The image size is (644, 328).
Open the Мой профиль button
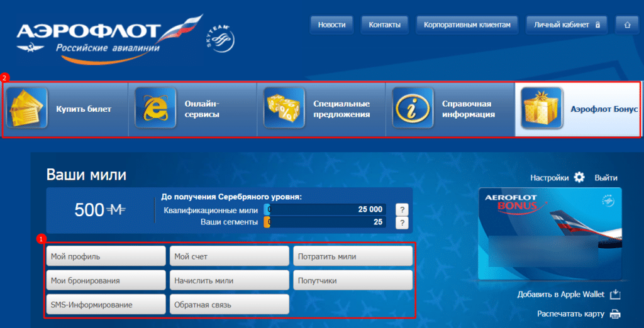[x=106, y=256]
